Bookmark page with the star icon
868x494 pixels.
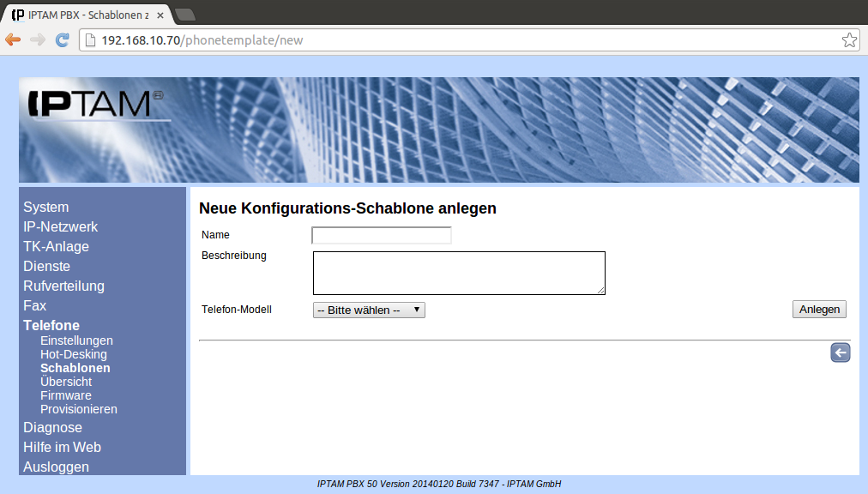(x=848, y=39)
